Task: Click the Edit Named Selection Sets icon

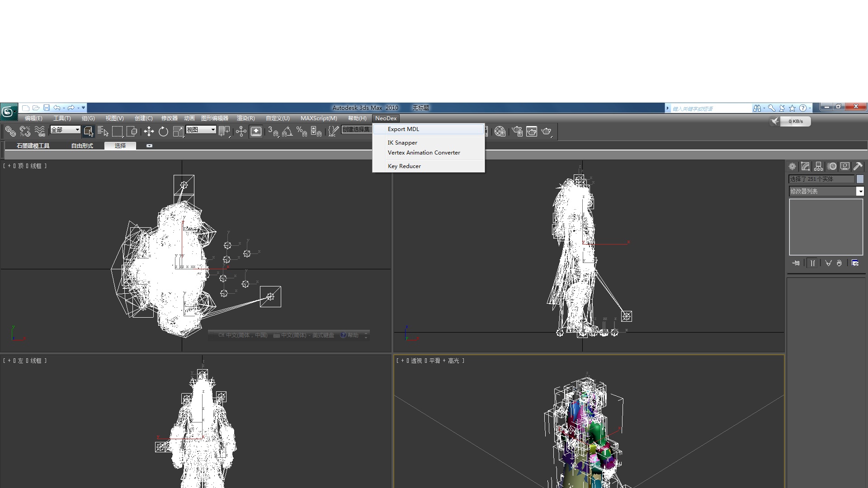Action: click(333, 131)
